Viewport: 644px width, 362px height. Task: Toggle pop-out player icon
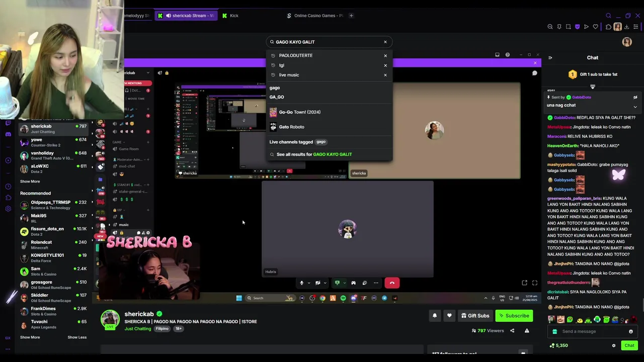point(524,283)
